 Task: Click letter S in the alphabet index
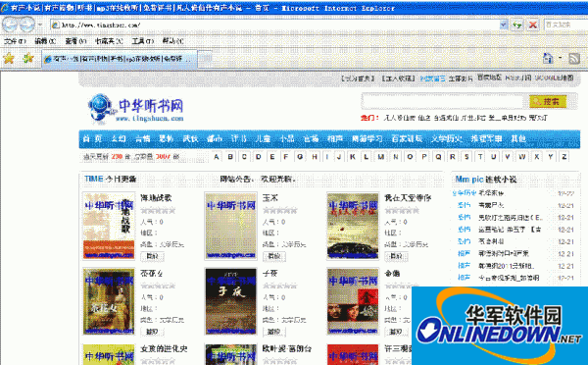[466, 157]
